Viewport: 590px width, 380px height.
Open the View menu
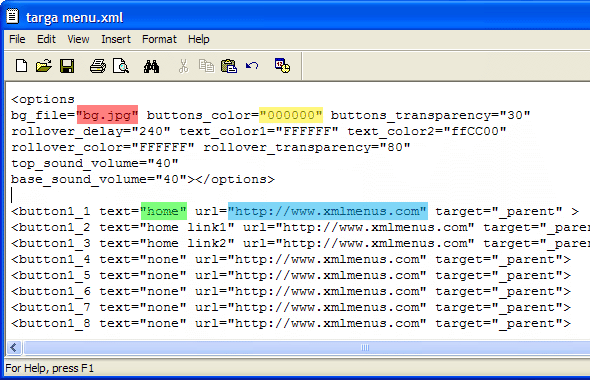[78, 39]
